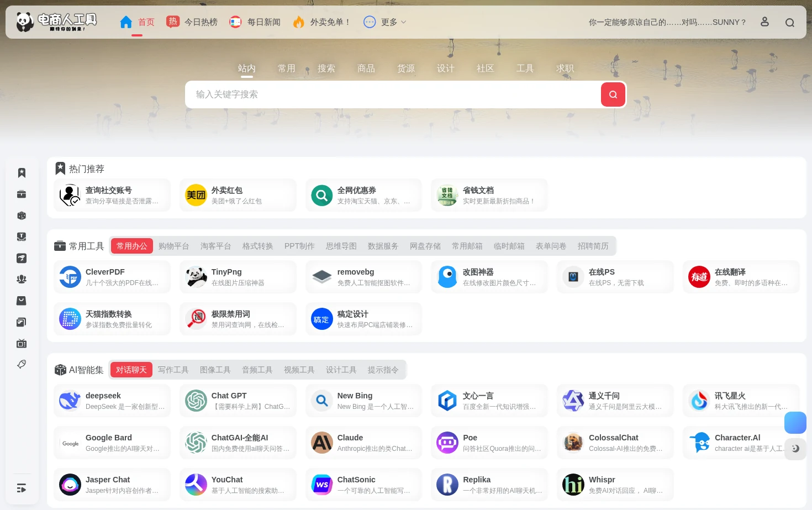Switch to 思维导图 tab
The image size is (812, 510).
[341, 246]
